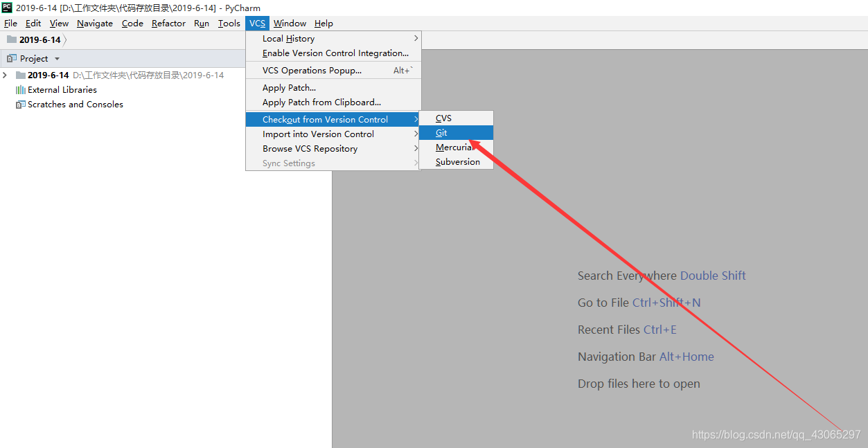Open the Tools menu
The width and height of the screenshot is (868, 448).
pos(229,23)
